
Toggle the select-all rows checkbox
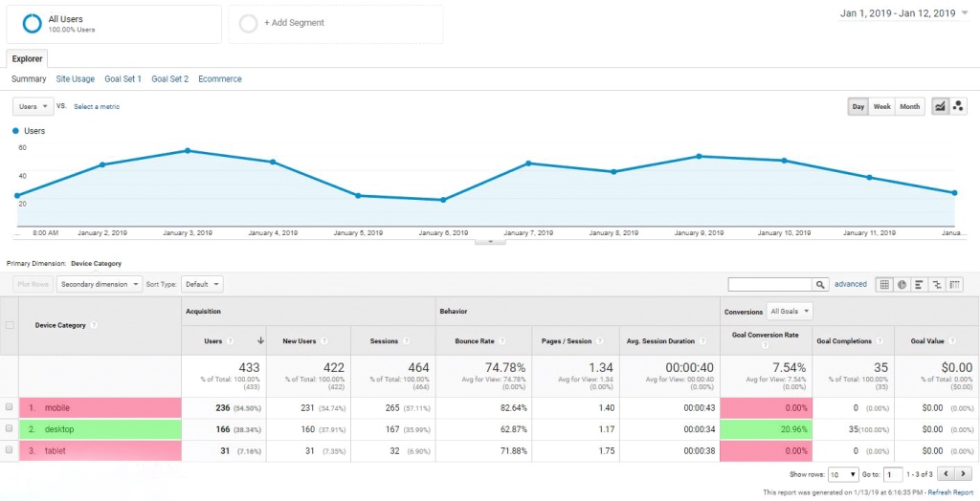click(x=10, y=325)
